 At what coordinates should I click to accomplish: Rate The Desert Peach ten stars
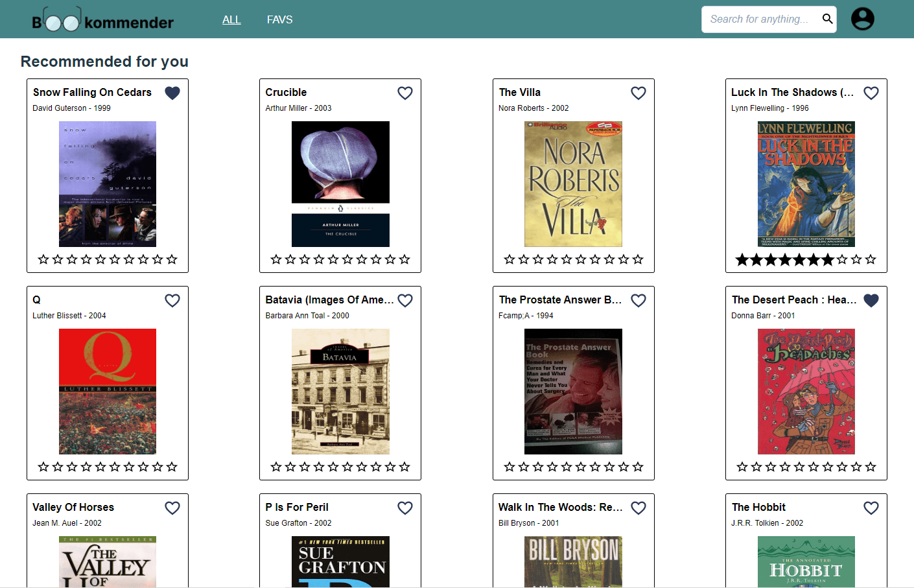(871, 467)
